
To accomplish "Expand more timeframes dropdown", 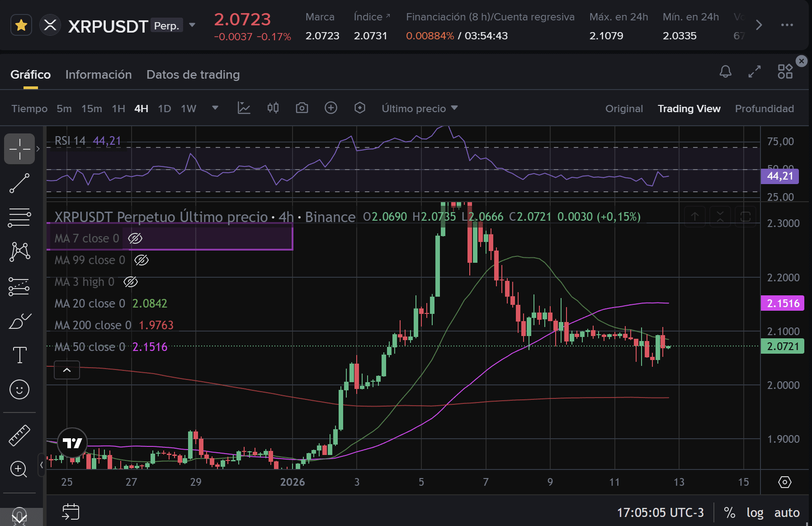I will click(x=215, y=108).
